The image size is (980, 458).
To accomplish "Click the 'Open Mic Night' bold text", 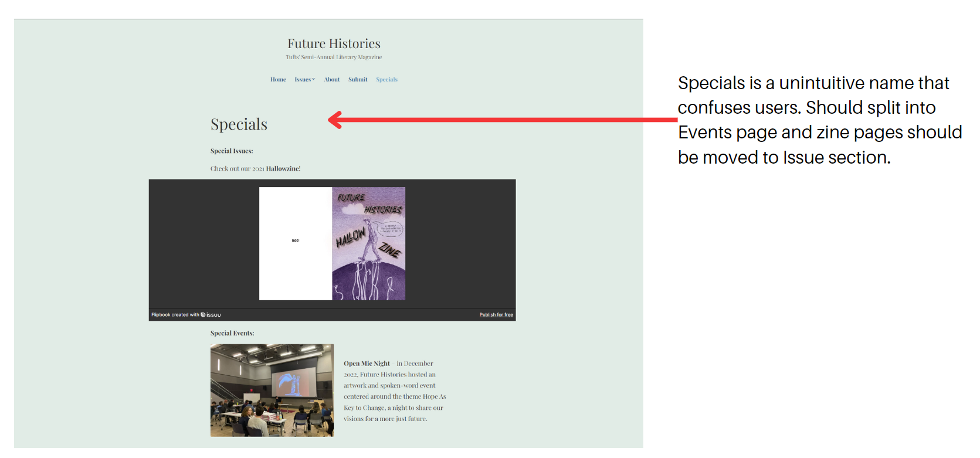I will tap(367, 364).
